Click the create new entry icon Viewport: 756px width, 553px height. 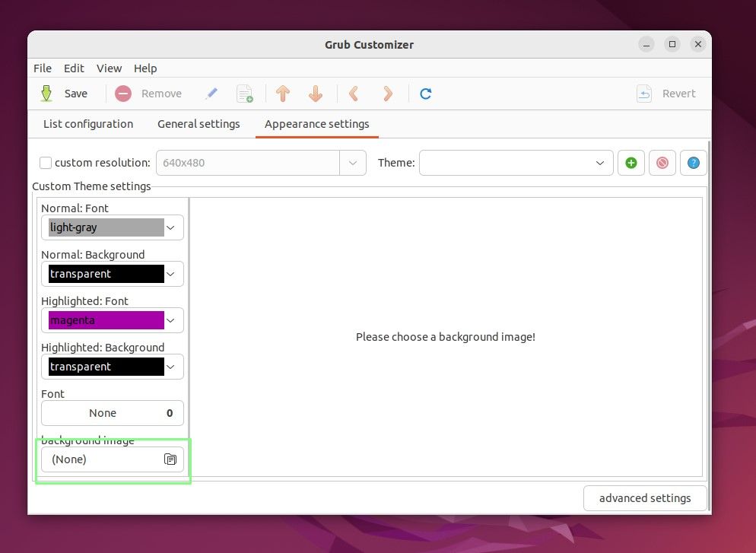245,93
